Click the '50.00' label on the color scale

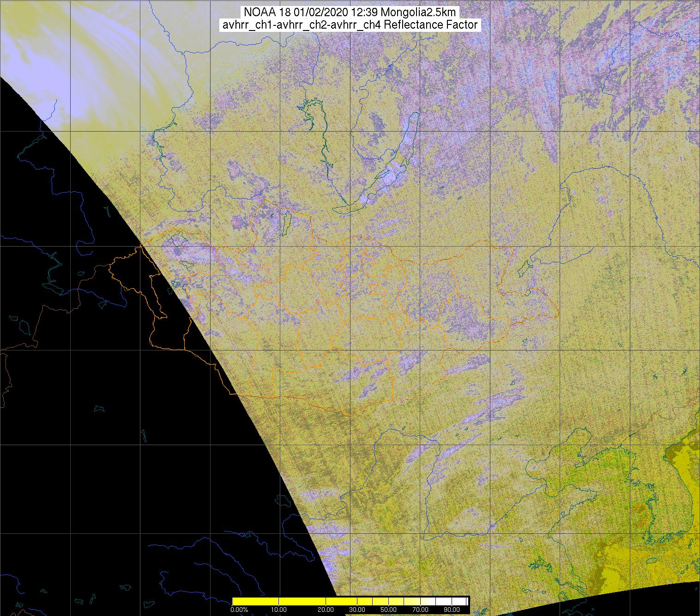click(x=388, y=610)
